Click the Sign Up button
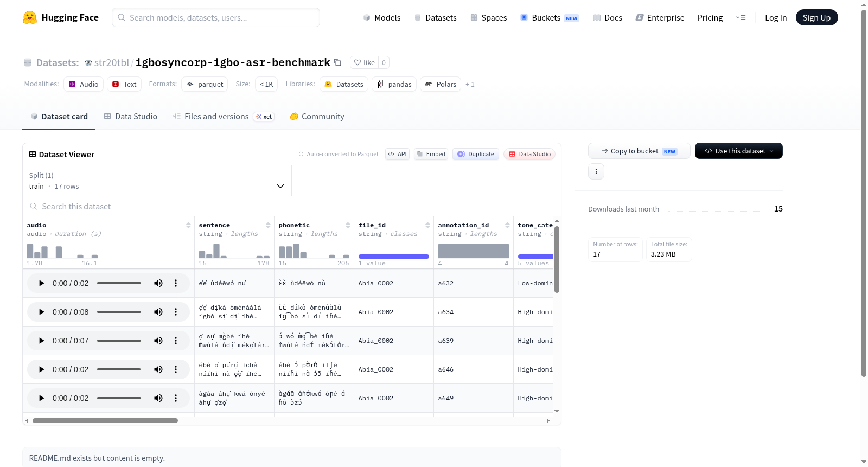The height and width of the screenshot is (467, 868). tap(816, 17)
